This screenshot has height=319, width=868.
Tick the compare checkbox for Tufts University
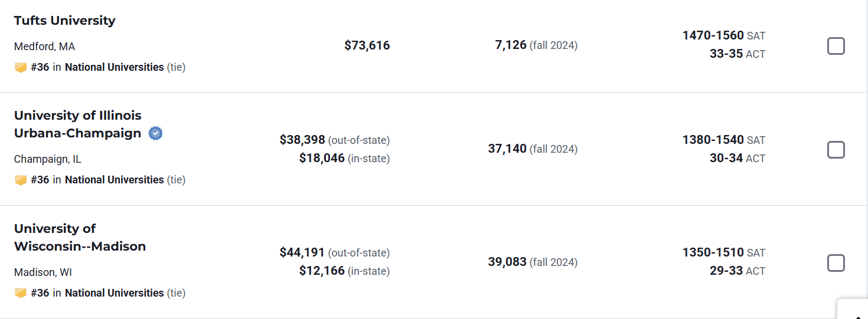click(x=836, y=46)
